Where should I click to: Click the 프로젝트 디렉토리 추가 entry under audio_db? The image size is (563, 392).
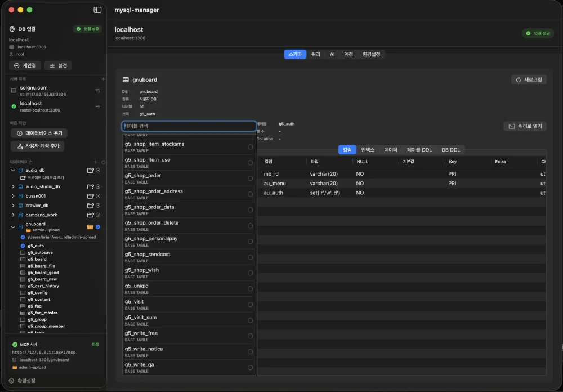(x=42, y=177)
